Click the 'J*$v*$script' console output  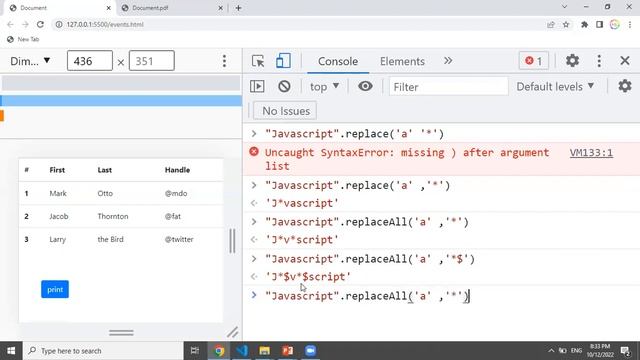(x=308, y=277)
